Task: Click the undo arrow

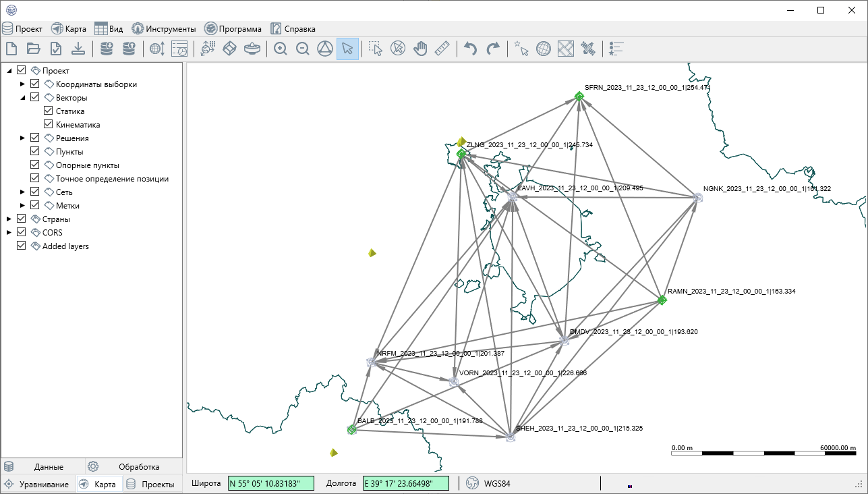Action: click(471, 49)
